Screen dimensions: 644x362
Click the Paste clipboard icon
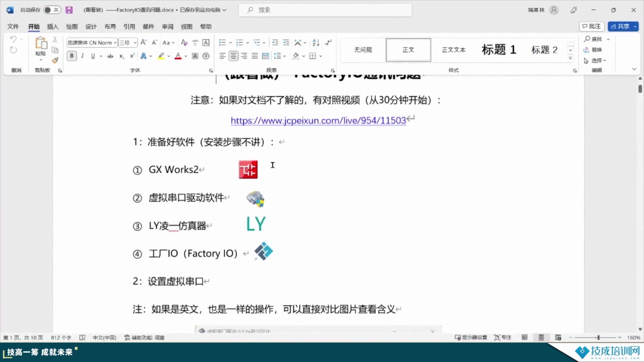pos(41,43)
